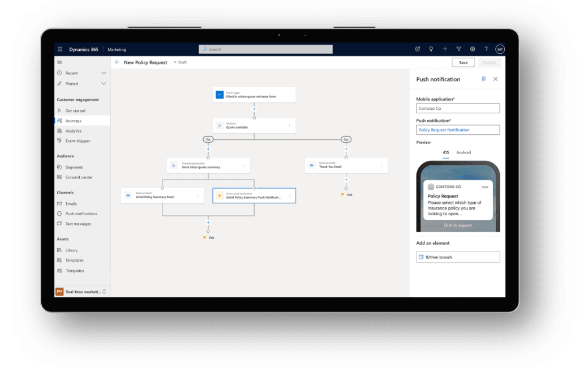Click the Mobile application input field
The height and width of the screenshot is (367, 588).
pos(458,108)
